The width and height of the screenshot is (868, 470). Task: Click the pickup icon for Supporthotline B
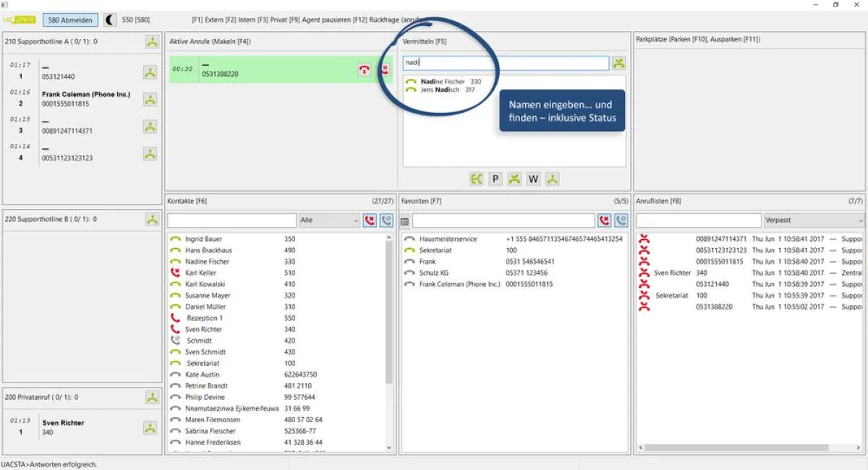(x=152, y=219)
